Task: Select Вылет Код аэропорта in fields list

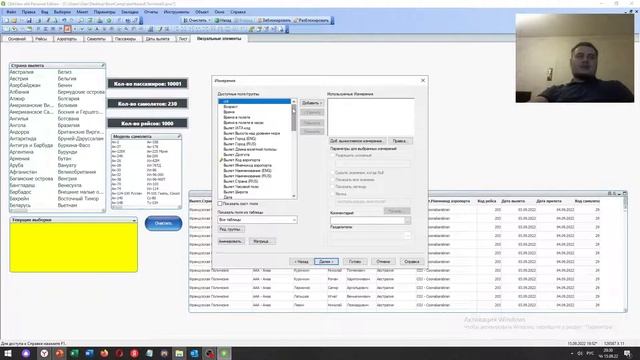Action: pos(242,160)
